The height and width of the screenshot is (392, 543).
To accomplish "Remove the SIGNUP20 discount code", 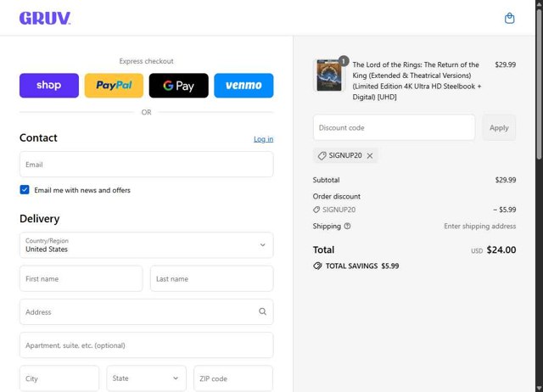I will click(370, 156).
